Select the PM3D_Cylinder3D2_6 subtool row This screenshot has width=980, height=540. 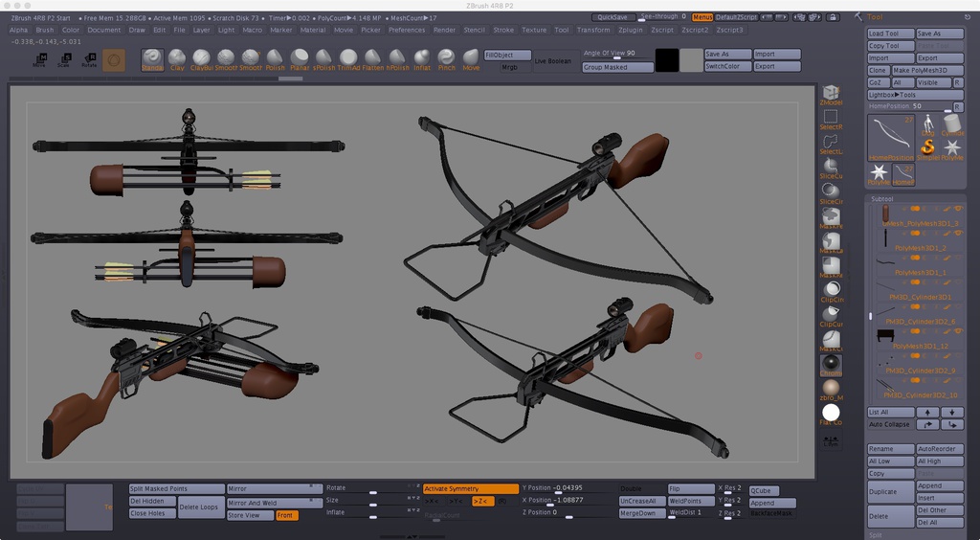(919, 314)
